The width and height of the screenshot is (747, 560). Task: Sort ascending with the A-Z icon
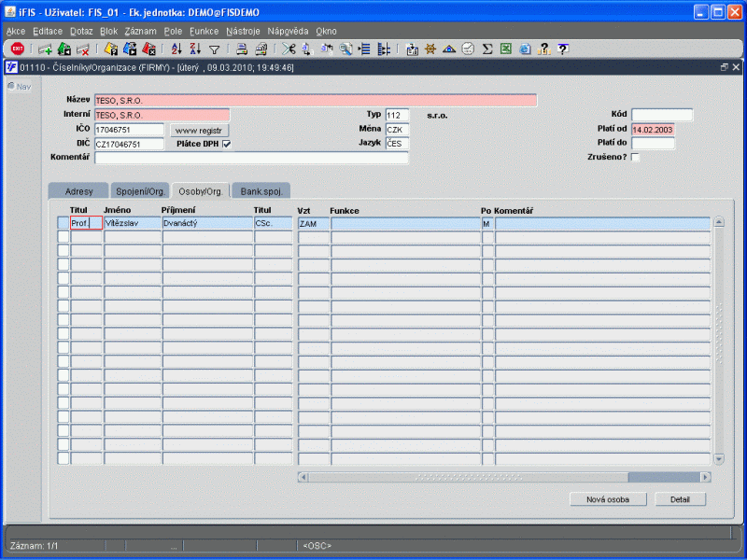pos(176,49)
